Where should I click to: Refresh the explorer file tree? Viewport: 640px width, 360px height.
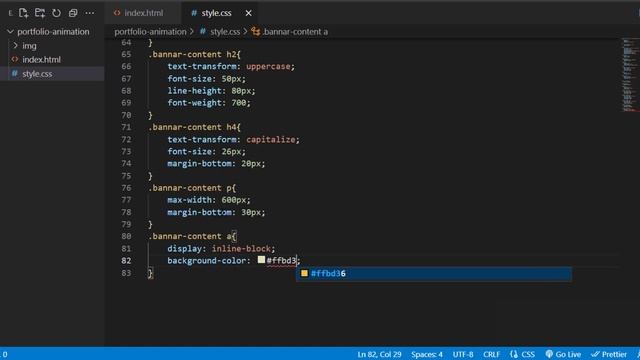pos(56,13)
